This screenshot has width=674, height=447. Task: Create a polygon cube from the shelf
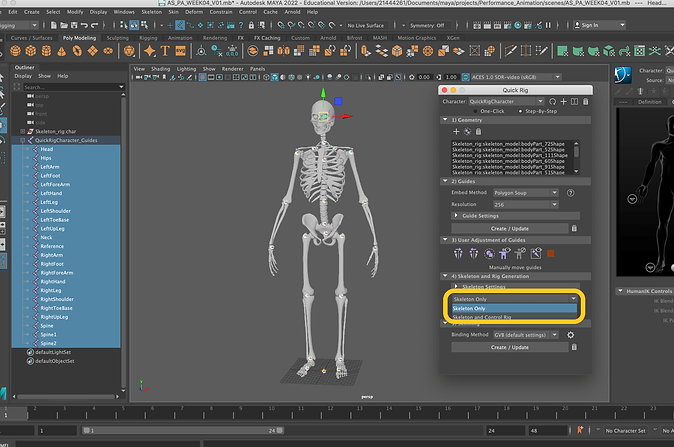click(31, 51)
